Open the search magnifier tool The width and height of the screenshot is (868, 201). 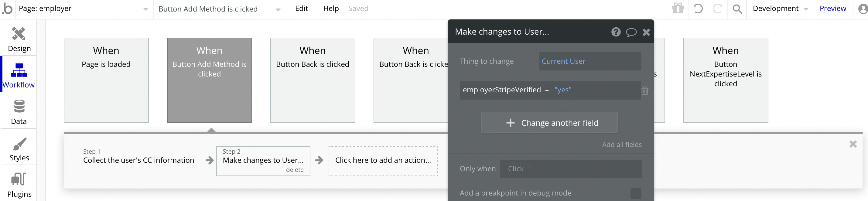(x=737, y=9)
